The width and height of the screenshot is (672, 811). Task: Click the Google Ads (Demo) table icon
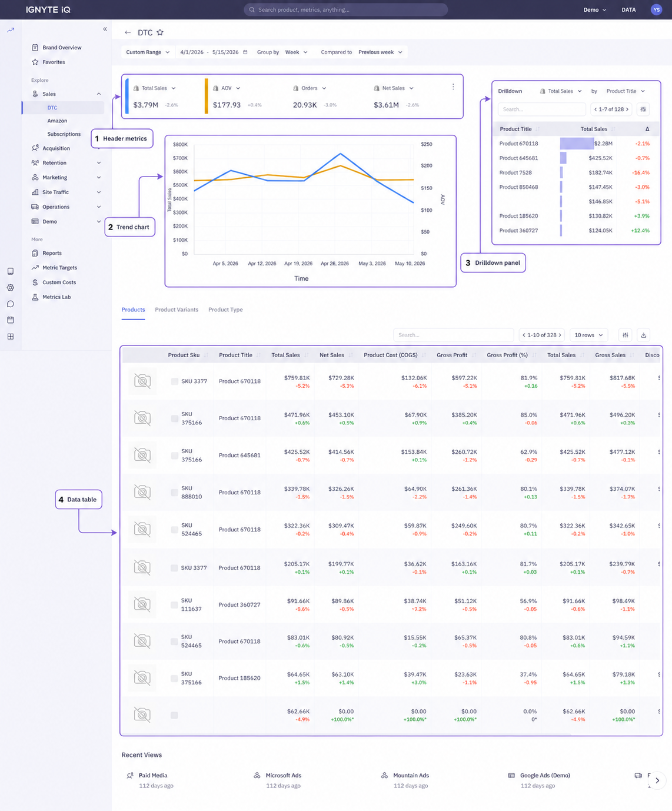click(x=511, y=776)
